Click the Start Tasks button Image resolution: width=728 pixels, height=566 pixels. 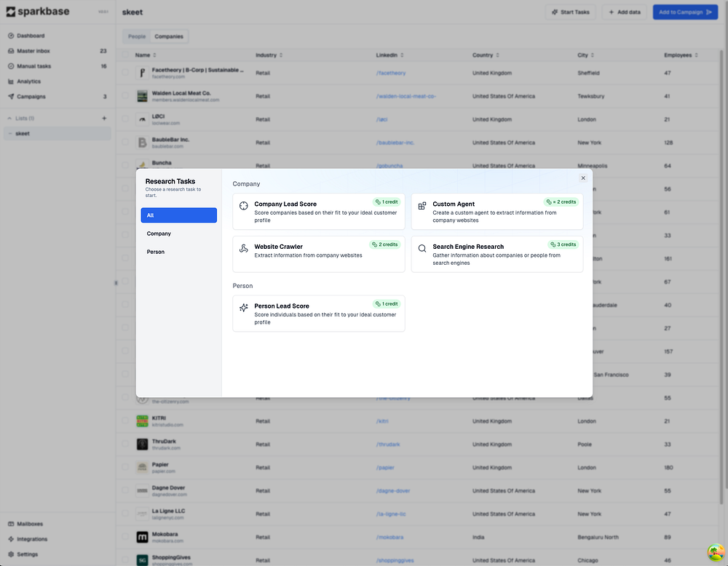tap(571, 12)
